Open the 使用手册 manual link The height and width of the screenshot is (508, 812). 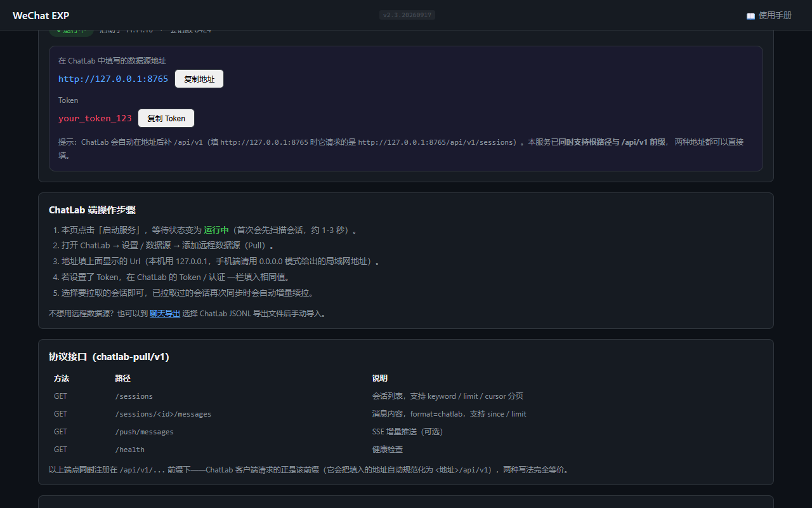coord(769,15)
